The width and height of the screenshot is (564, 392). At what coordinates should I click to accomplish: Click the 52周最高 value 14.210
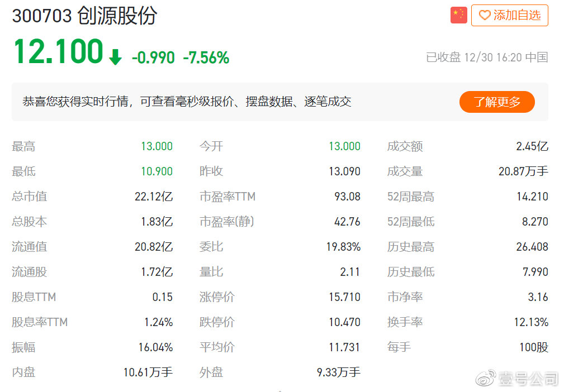(x=532, y=197)
